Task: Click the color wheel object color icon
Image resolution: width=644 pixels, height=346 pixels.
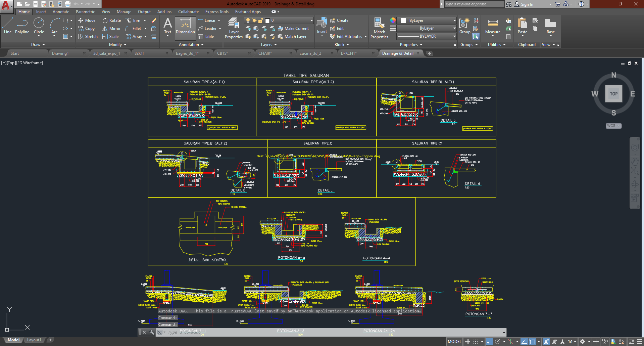Action: pos(393,20)
